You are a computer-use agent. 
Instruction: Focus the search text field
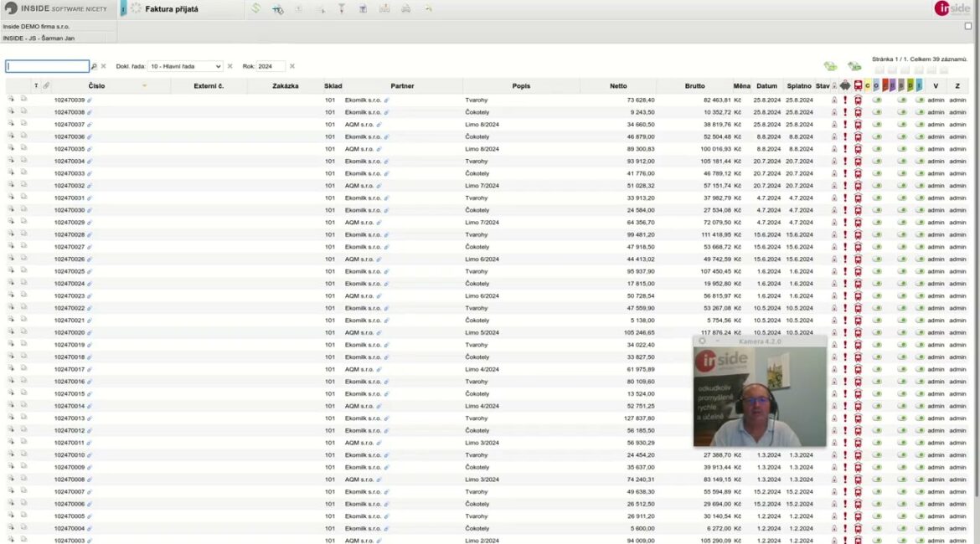47,66
